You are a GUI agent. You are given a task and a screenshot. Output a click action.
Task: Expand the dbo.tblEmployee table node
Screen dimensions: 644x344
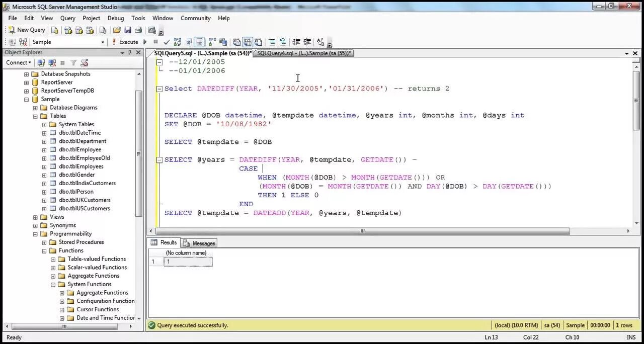[44, 150]
